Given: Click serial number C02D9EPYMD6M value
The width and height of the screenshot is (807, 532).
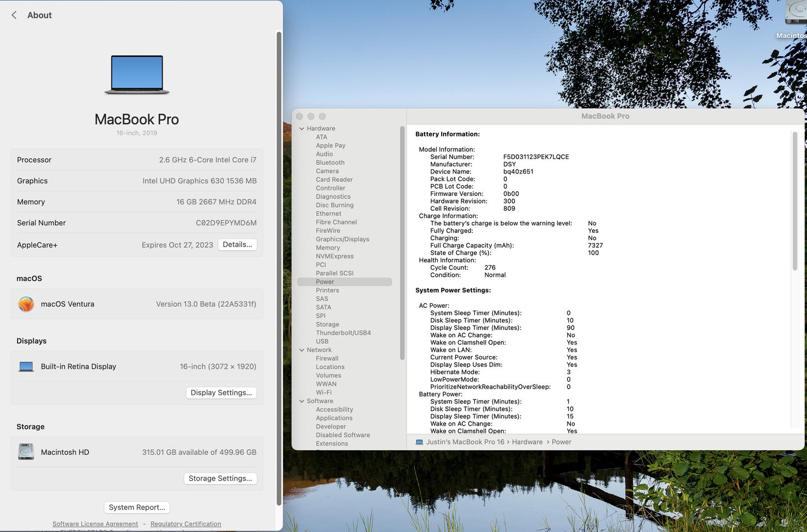Looking at the screenshot, I should (226, 223).
